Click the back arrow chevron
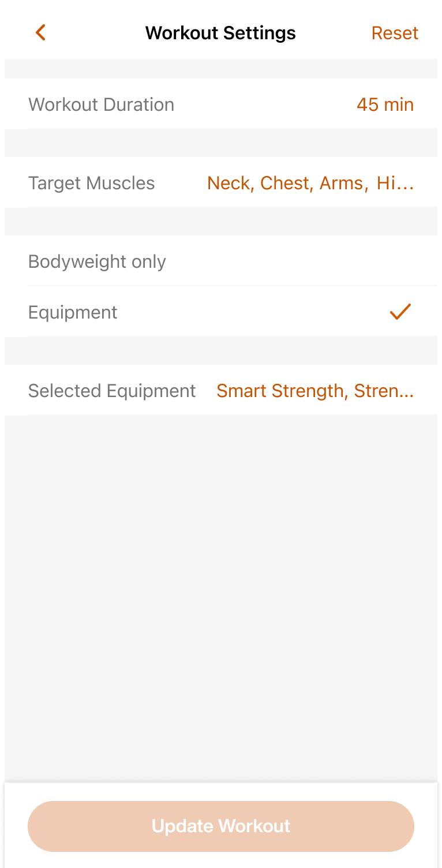 pyautogui.click(x=40, y=32)
